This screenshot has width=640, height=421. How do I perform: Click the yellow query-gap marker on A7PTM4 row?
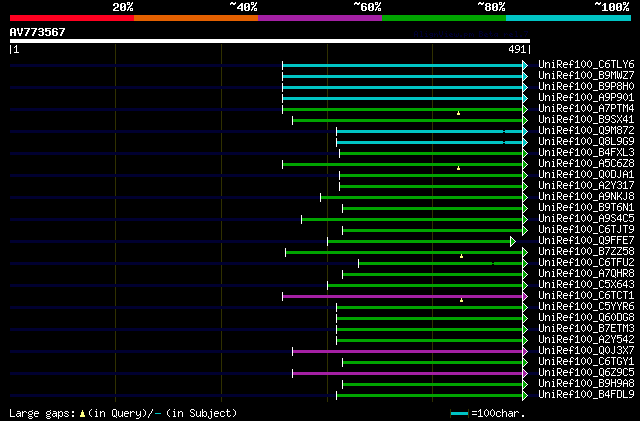(458, 113)
